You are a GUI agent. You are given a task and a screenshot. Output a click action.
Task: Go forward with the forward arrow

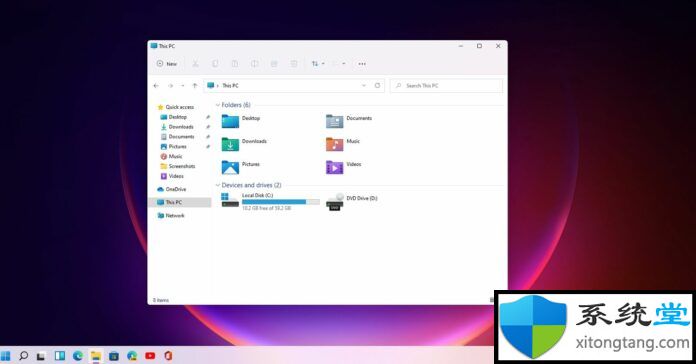point(170,86)
